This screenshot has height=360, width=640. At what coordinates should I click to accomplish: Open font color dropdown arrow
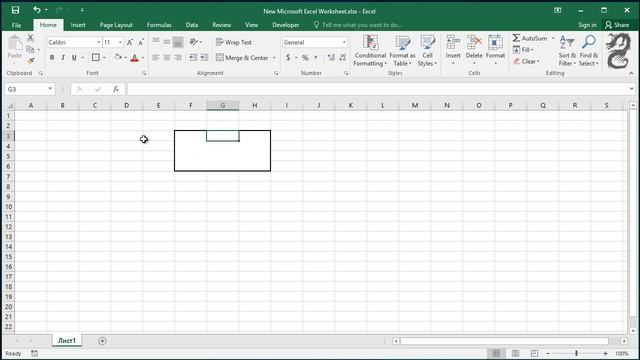click(x=143, y=58)
